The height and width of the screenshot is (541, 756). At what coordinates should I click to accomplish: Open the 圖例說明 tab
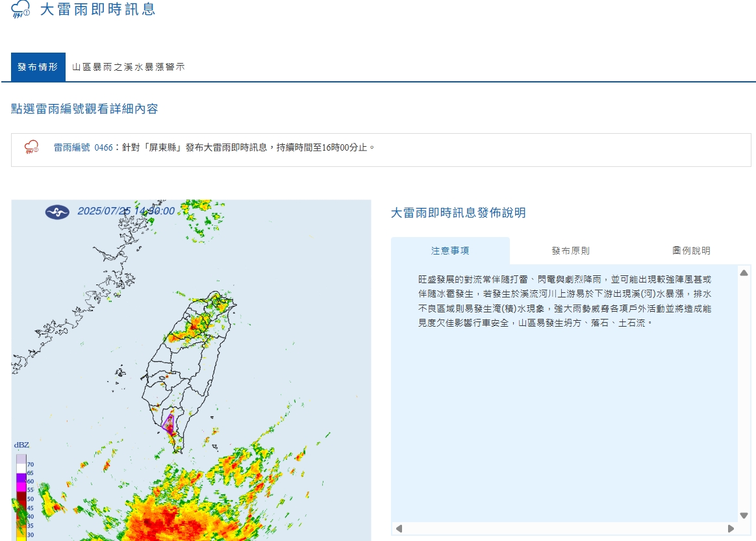point(691,251)
